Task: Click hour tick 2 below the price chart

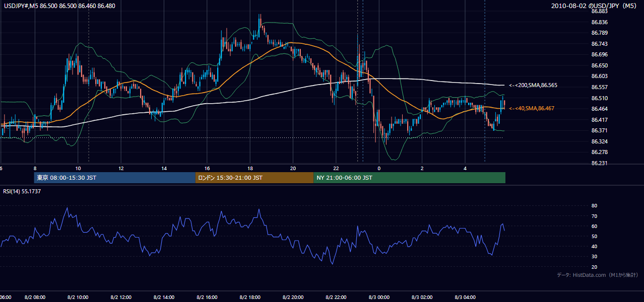Action: 422,169
